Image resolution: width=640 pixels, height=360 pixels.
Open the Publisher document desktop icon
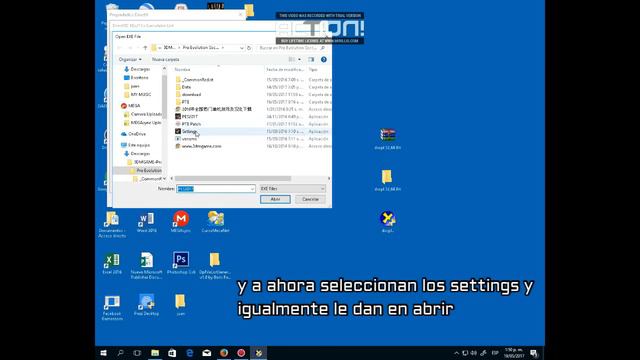point(147,266)
